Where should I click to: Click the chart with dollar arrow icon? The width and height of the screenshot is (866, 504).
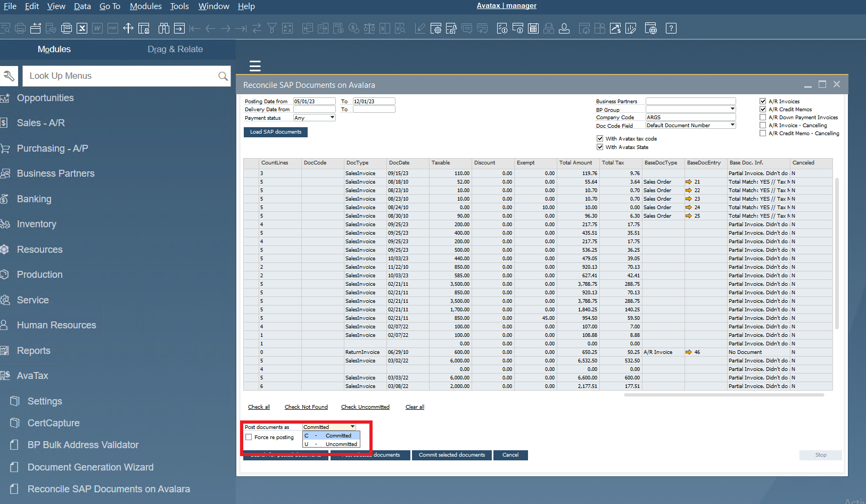coord(615,28)
